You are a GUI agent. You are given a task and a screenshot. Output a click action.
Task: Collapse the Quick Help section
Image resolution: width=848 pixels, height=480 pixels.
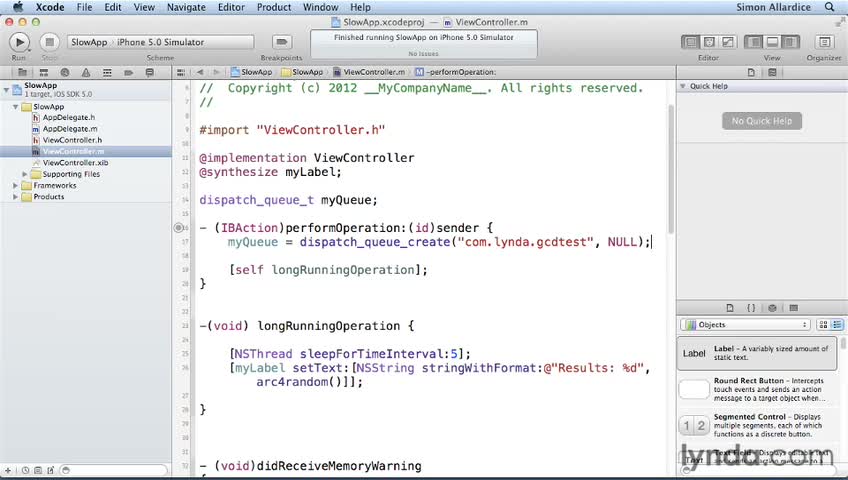click(x=683, y=86)
